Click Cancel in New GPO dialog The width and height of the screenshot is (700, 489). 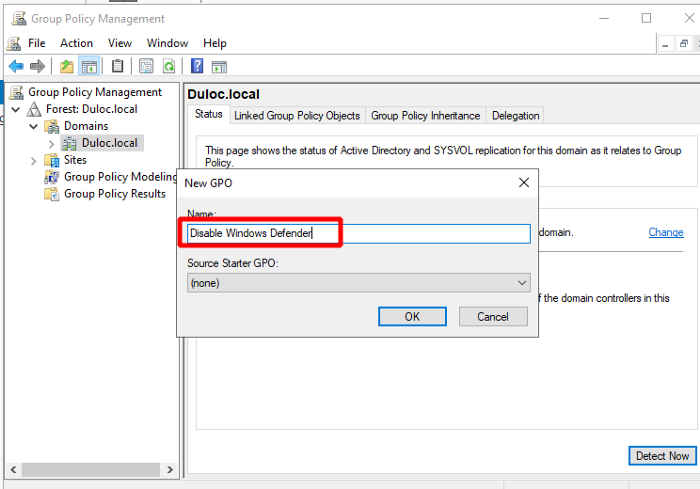pos(493,317)
